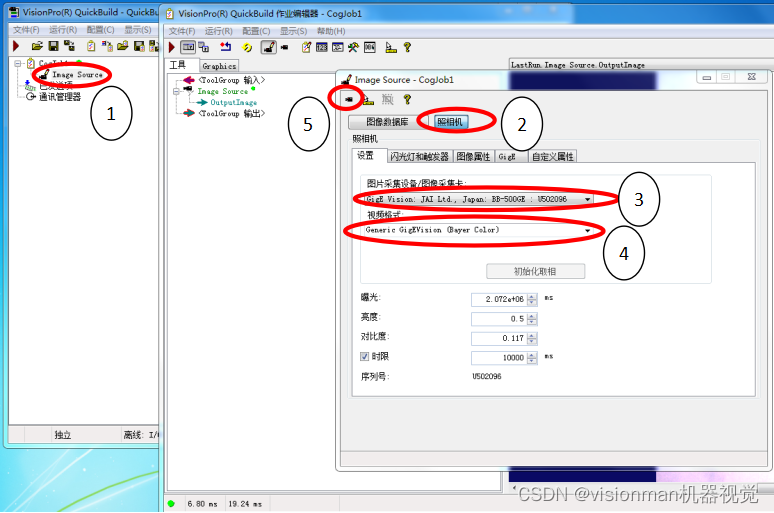Click the 3D icon in editor toolbar
Screen dimensions: 774x513
(338, 47)
